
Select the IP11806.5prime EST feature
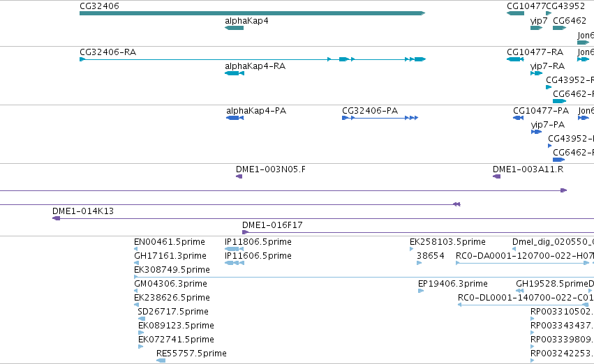click(x=234, y=249)
